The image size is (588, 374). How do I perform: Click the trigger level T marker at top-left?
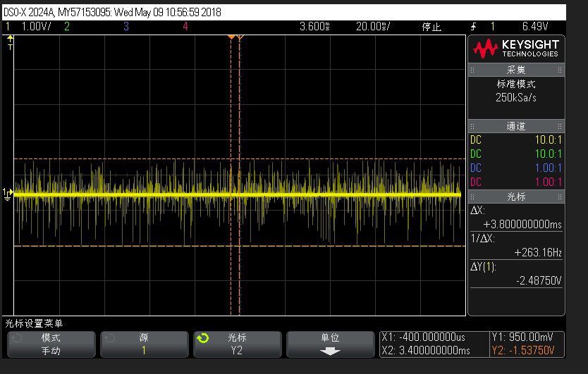coord(10,42)
